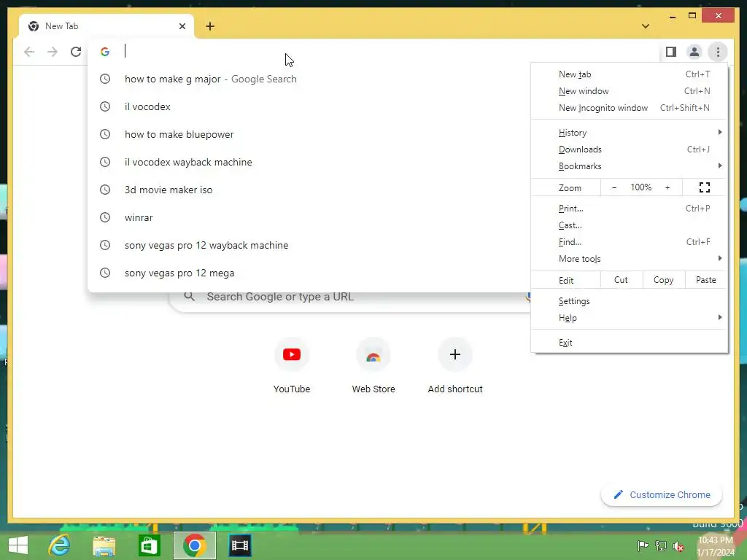This screenshot has height=560, width=747.
Task: Open the YouTube shortcut tile
Action: pos(292,365)
